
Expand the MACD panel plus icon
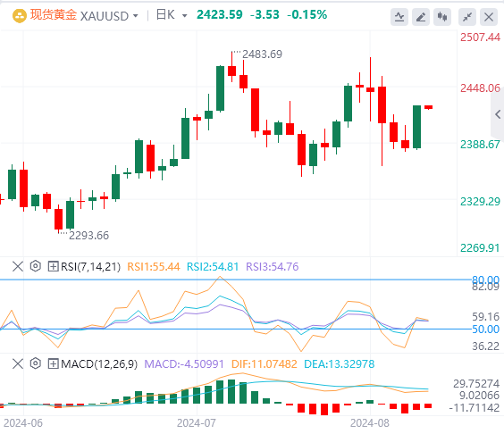53,364
